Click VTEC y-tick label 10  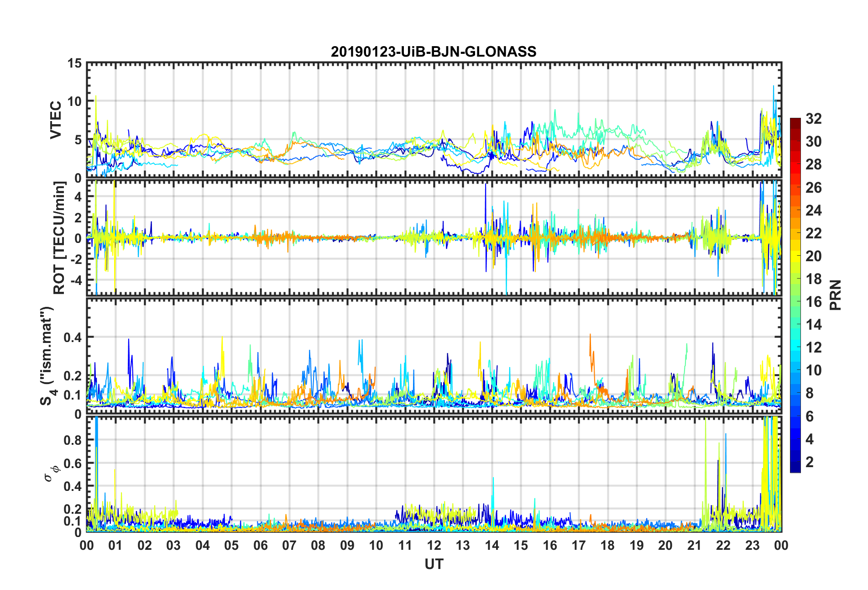tap(75, 101)
